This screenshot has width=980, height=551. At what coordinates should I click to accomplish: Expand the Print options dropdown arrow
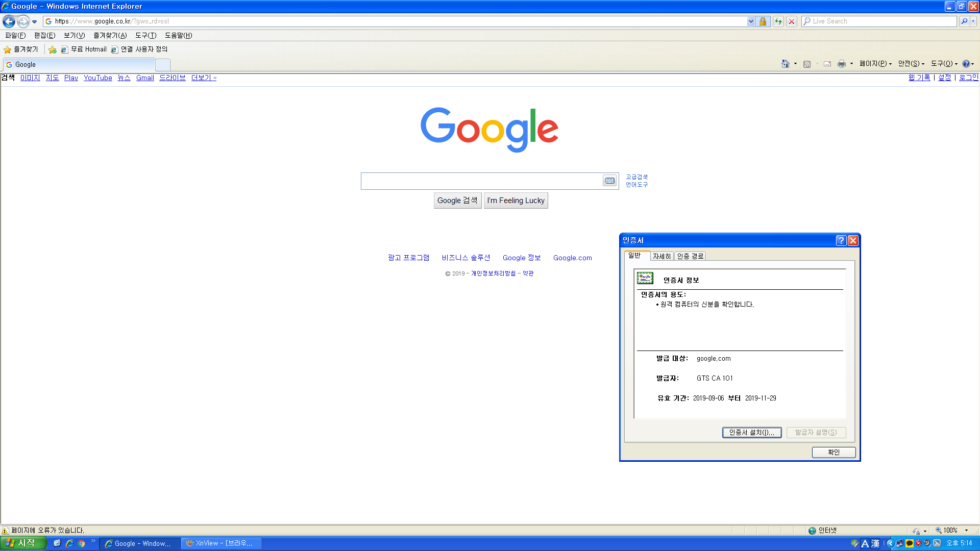pyautogui.click(x=851, y=64)
